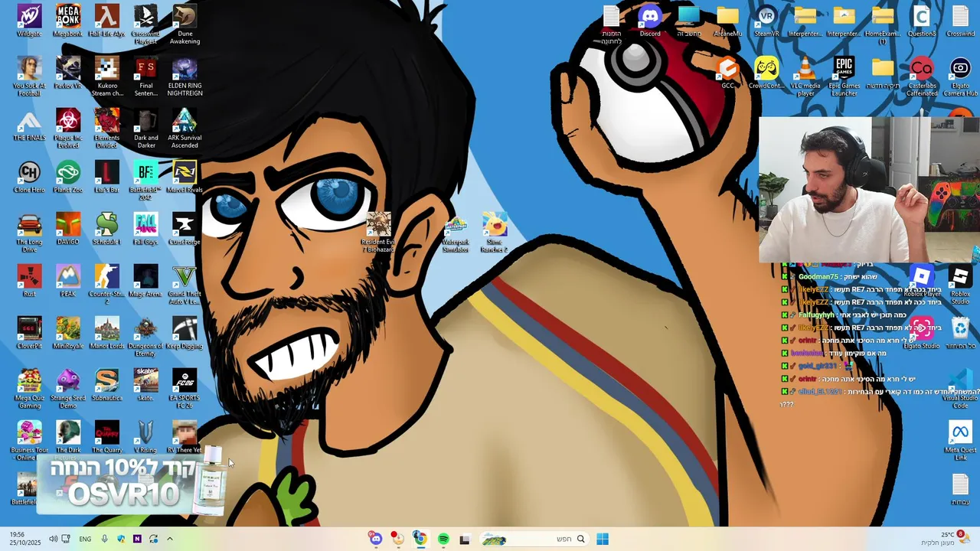Open Spotify from the taskbar
This screenshot has width=980, height=551.
point(443,539)
